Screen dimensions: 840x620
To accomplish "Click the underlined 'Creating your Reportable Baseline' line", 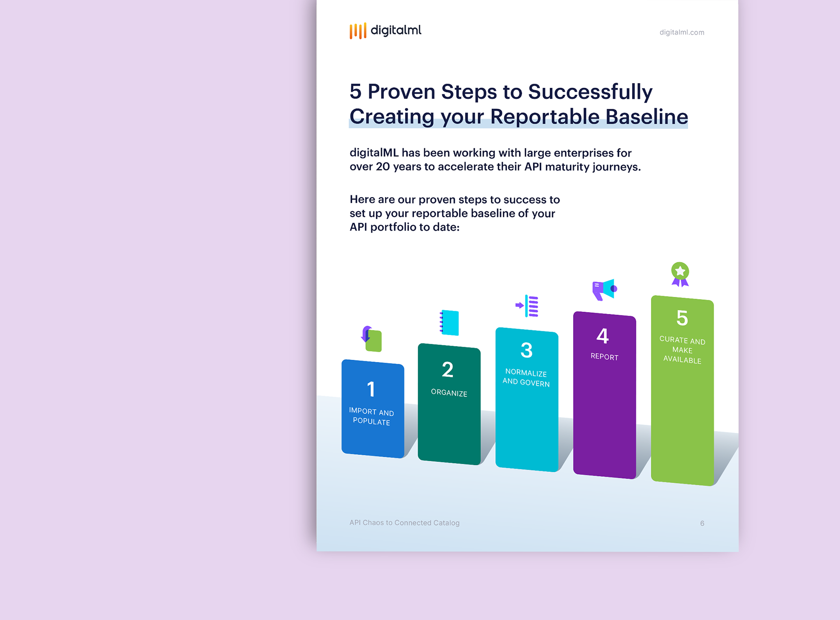I will [518, 117].
